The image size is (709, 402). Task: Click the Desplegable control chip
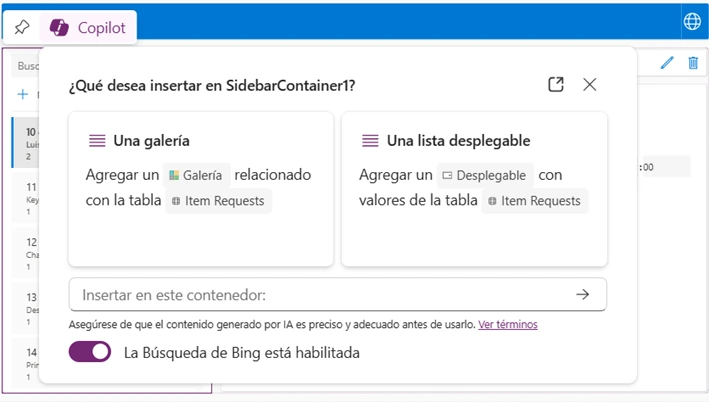(x=485, y=175)
